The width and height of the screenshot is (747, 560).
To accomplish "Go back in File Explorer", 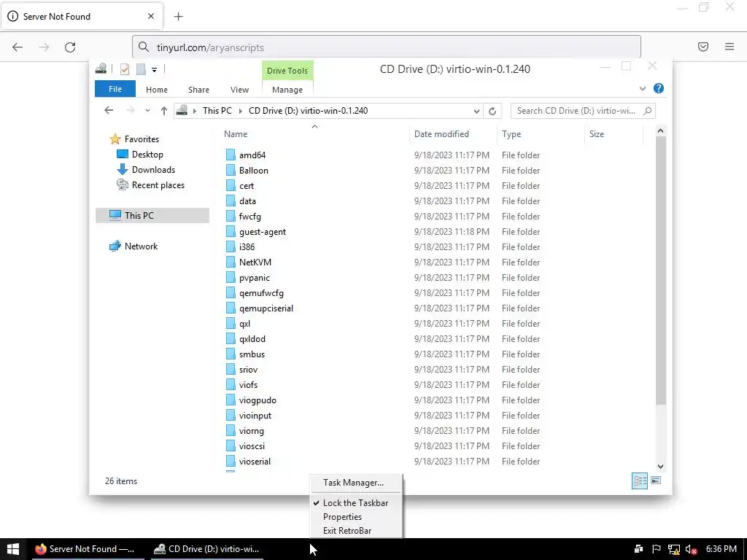I will click(x=109, y=111).
